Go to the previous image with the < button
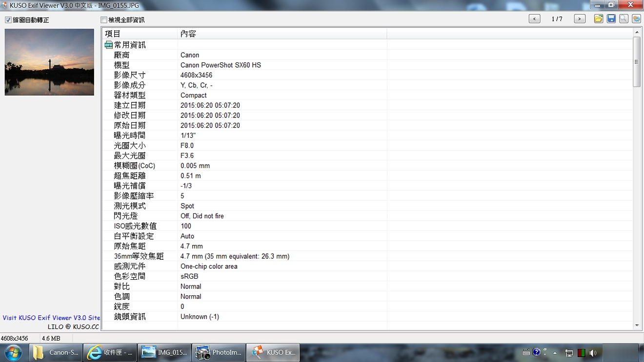 (x=535, y=19)
